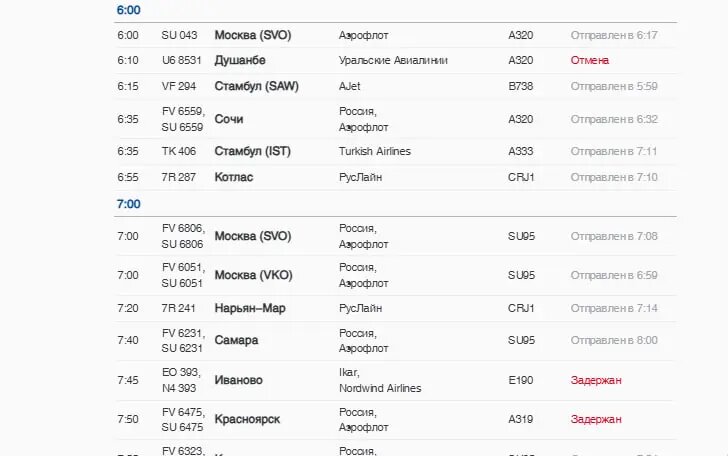Open the Нарьян-Мар flight destination
The width and height of the screenshot is (728, 456).
[x=250, y=308]
